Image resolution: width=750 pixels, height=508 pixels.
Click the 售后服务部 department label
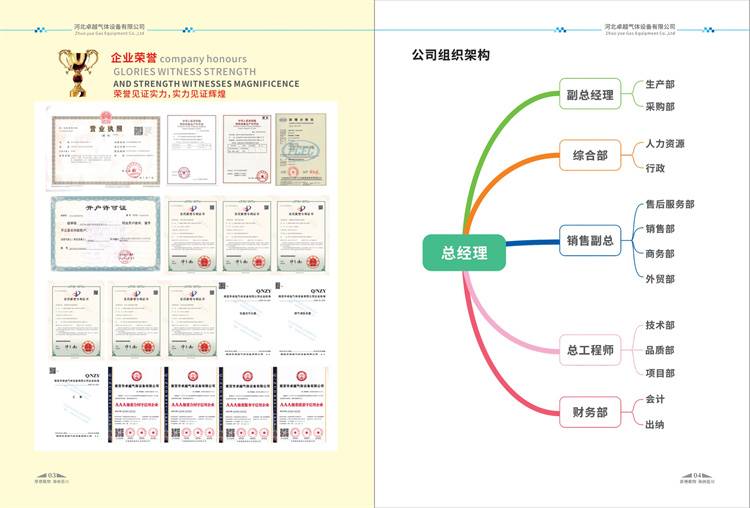669,204
